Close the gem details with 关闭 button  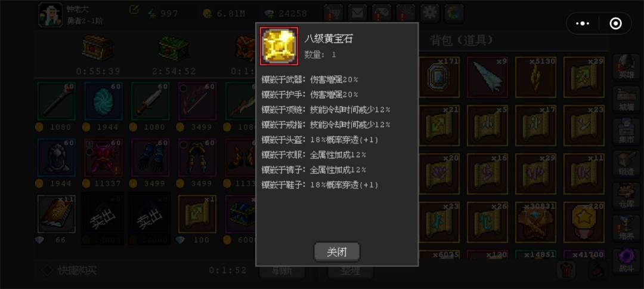[337, 252]
